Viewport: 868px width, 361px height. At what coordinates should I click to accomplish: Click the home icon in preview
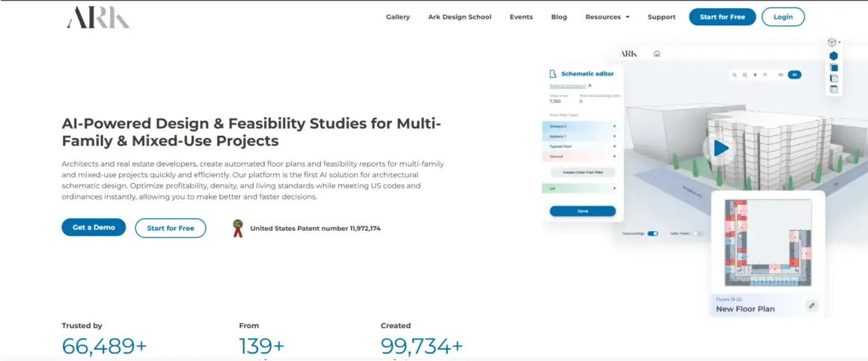656,54
